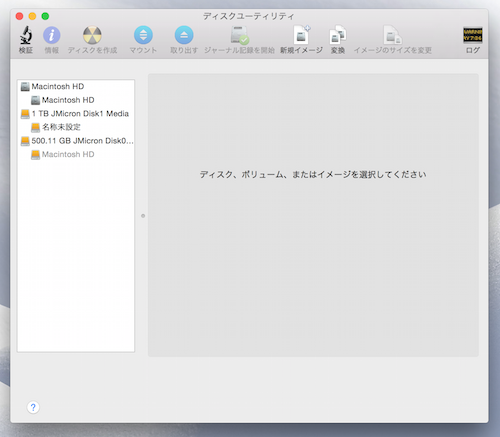
Task: Select the ディスクを作成 burn icon
Action: (92, 35)
